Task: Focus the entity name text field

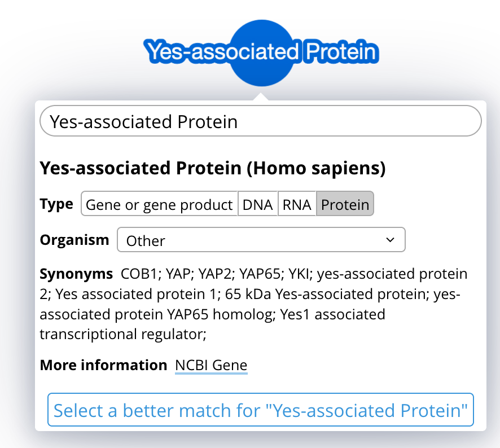Action: [x=261, y=121]
